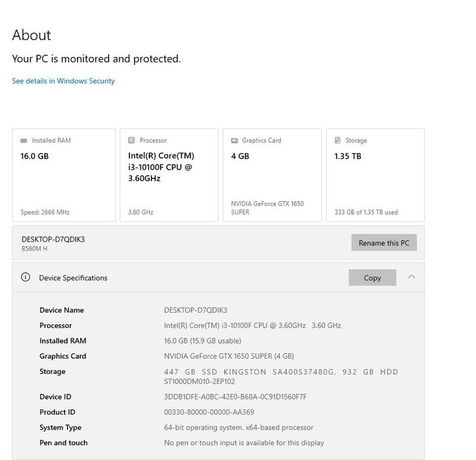Open See details in Windows Security link

[63, 81]
